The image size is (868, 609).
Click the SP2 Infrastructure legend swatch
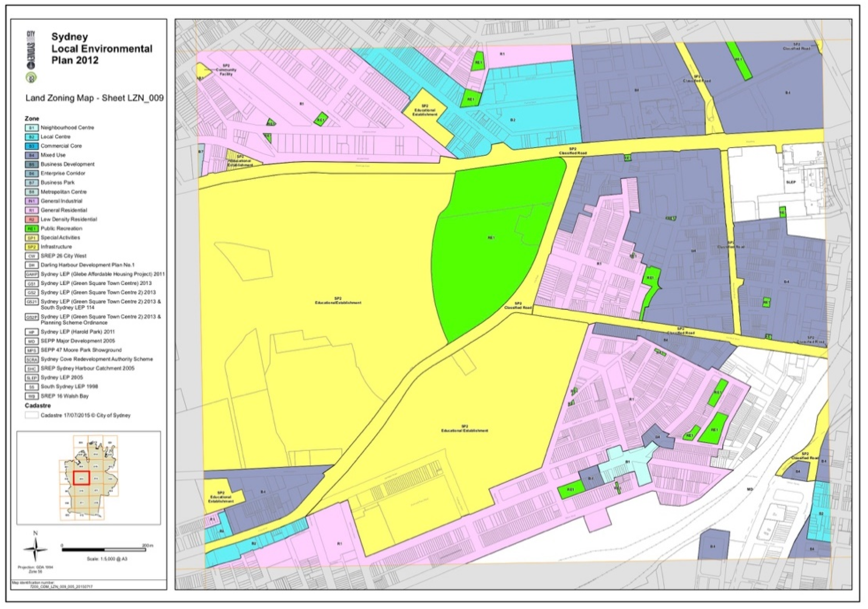[32, 247]
